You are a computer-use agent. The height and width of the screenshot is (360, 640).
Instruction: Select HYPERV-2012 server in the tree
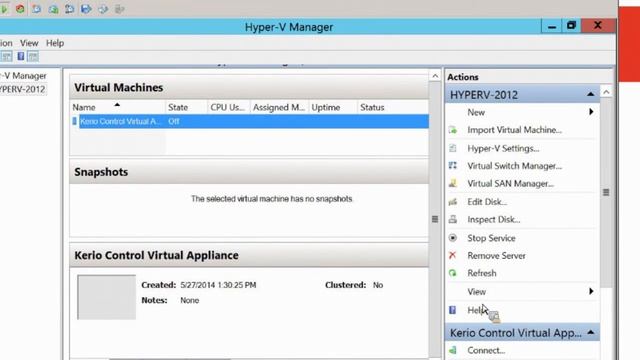23,89
